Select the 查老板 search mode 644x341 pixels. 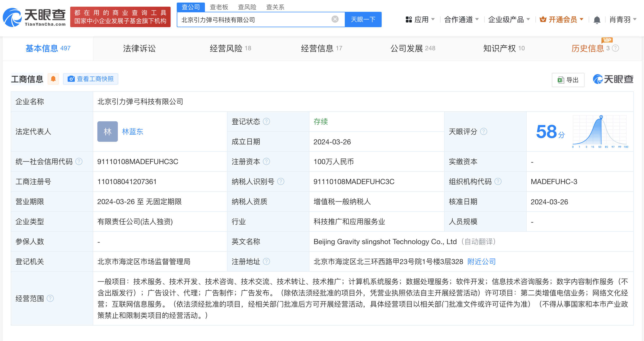pos(219,7)
